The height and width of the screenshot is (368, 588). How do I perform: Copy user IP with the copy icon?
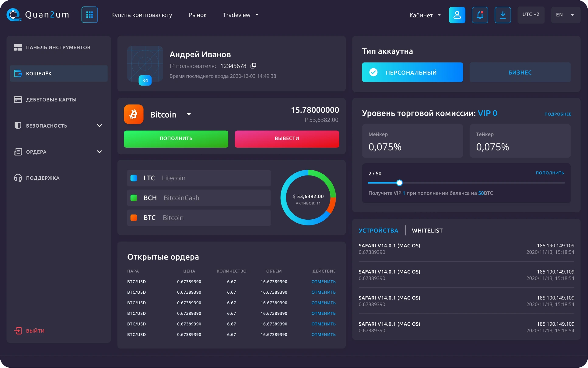click(x=253, y=66)
